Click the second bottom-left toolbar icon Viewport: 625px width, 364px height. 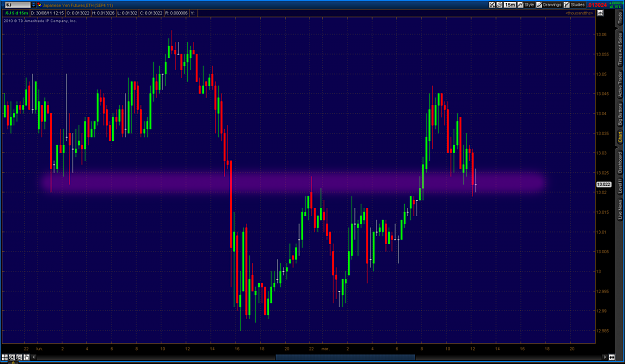tap(12, 357)
